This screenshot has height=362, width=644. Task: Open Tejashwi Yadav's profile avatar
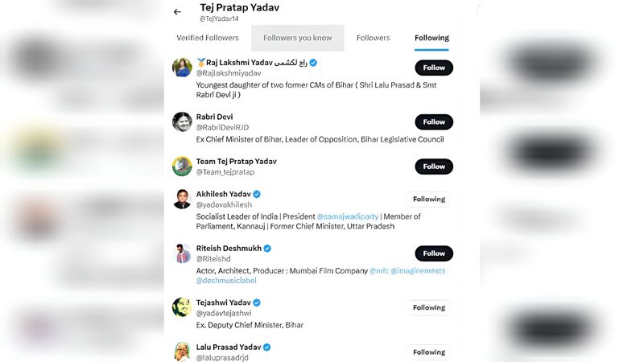(x=182, y=307)
